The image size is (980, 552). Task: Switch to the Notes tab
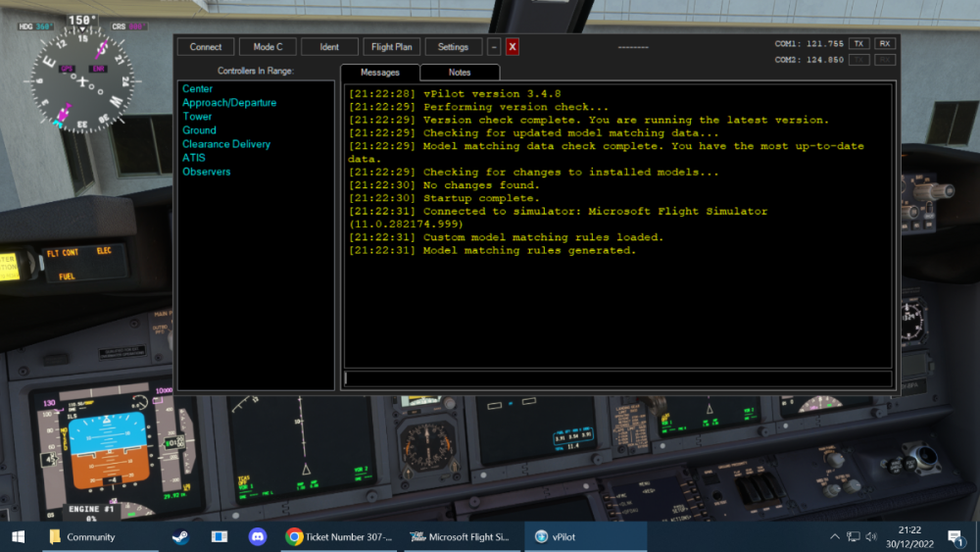(460, 73)
